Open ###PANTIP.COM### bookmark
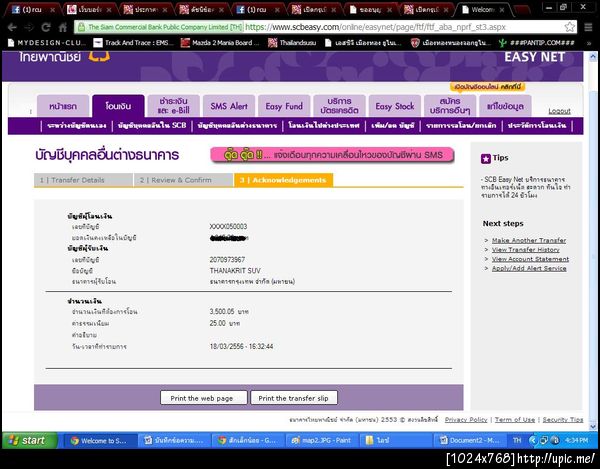Viewport: 600px width, 469px height. (537, 43)
